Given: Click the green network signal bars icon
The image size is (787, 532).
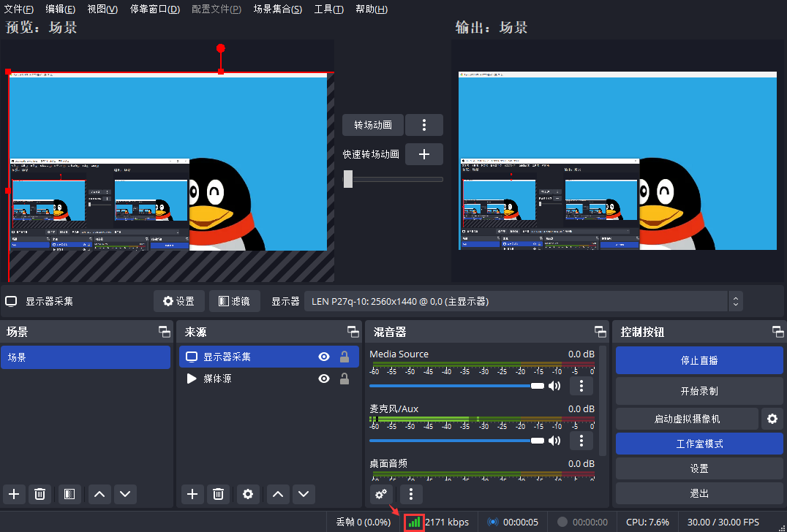Looking at the screenshot, I should pyautogui.click(x=415, y=522).
